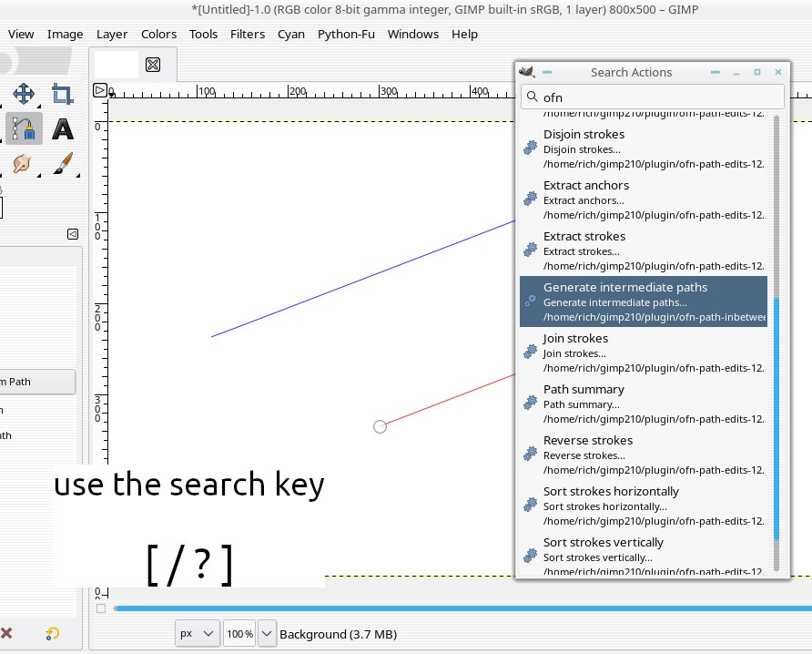Viewport: 812px width, 654px height.
Task: Select Sort strokes horizontally action
Action: [x=644, y=506]
